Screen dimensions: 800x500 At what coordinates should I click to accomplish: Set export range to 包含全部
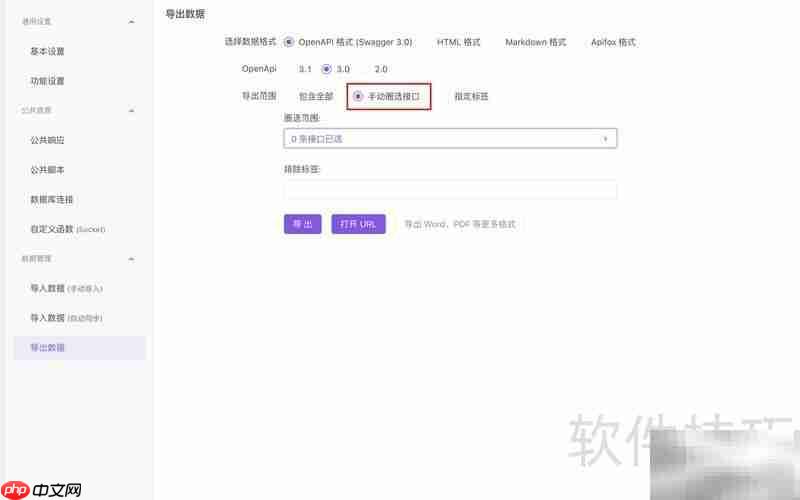pyautogui.click(x=315, y=96)
